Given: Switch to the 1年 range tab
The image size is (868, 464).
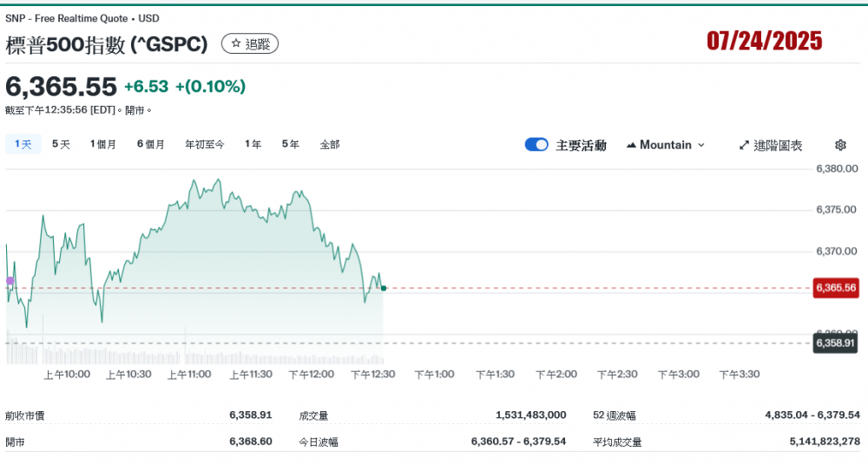Looking at the screenshot, I should [x=253, y=144].
